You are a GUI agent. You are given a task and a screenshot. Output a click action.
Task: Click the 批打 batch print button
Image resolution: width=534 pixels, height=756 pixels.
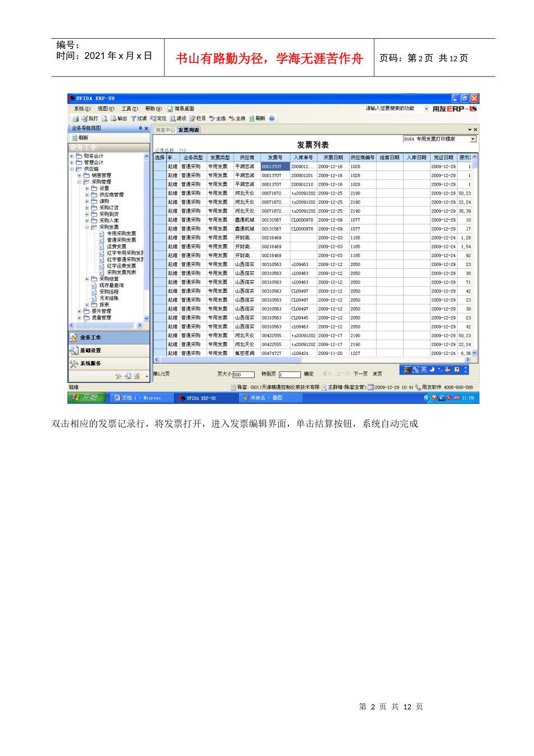click(x=90, y=119)
